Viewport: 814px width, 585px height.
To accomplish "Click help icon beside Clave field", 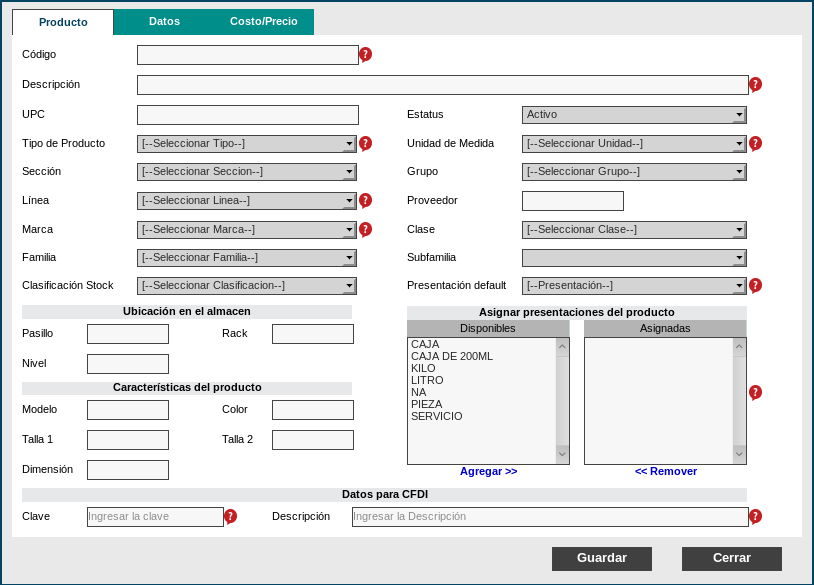I will click(x=230, y=516).
